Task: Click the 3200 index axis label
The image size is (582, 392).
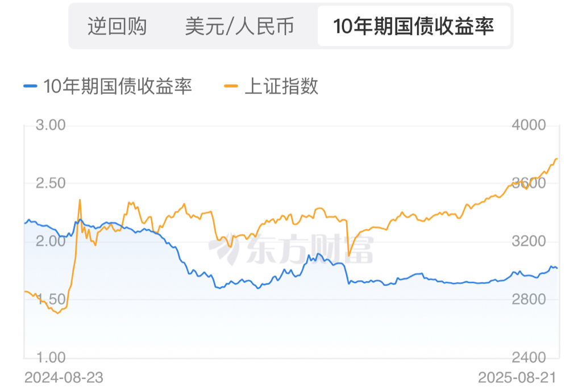Action: coord(529,241)
